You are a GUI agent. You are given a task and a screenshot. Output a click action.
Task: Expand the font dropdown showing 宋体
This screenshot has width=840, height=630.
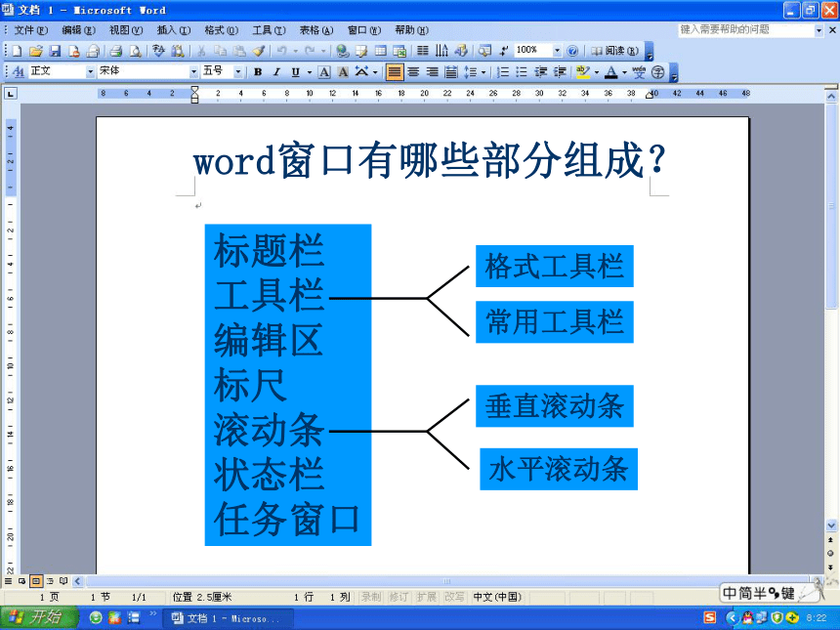[193, 71]
